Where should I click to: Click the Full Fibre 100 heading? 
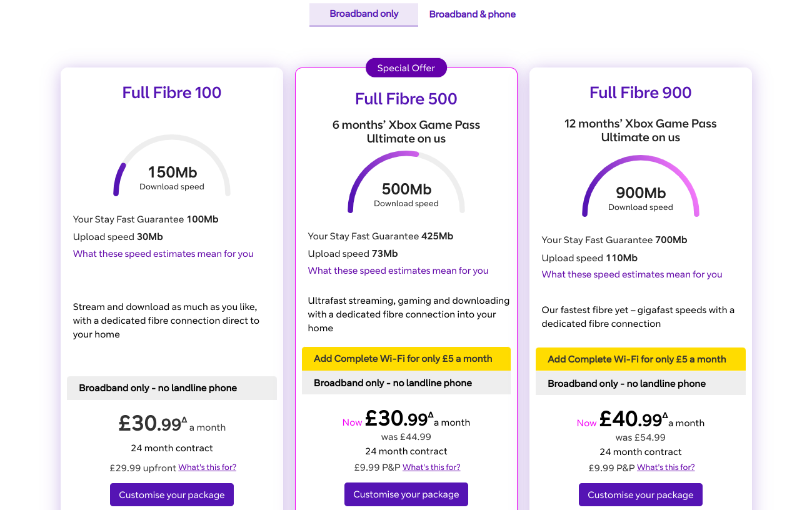pyautogui.click(x=171, y=92)
